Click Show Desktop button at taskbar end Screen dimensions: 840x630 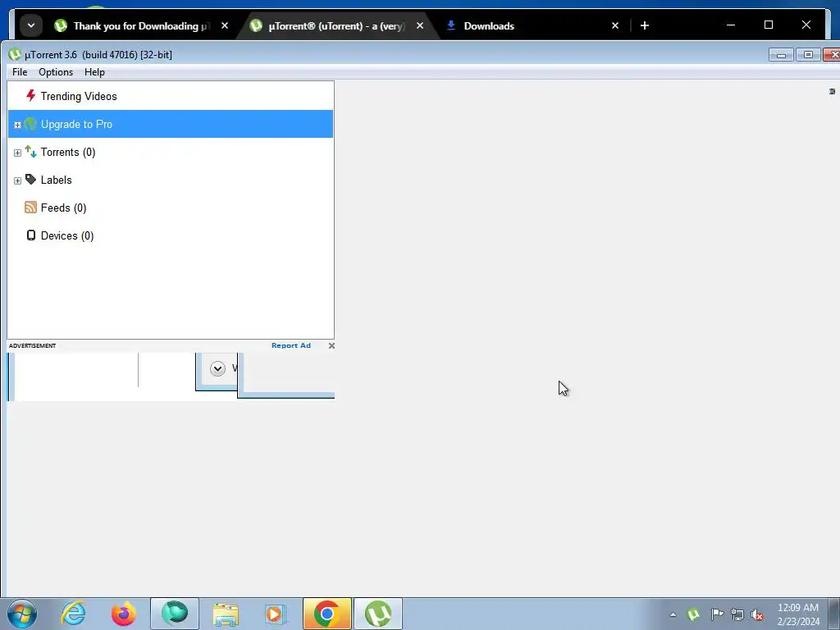[x=834, y=614]
